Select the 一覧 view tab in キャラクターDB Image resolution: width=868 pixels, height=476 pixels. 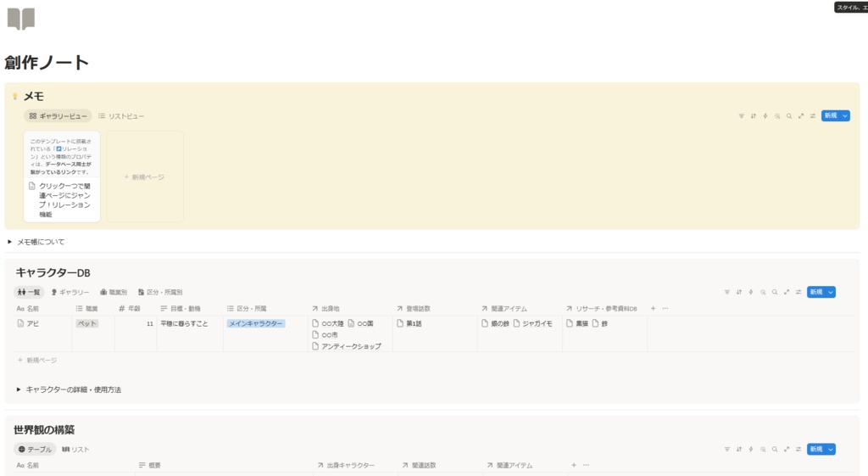[x=28, y=292]
